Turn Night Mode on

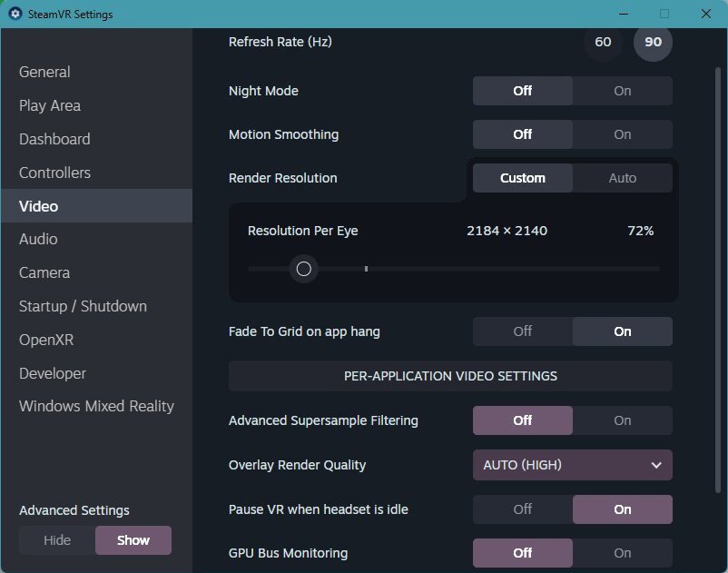622,91
